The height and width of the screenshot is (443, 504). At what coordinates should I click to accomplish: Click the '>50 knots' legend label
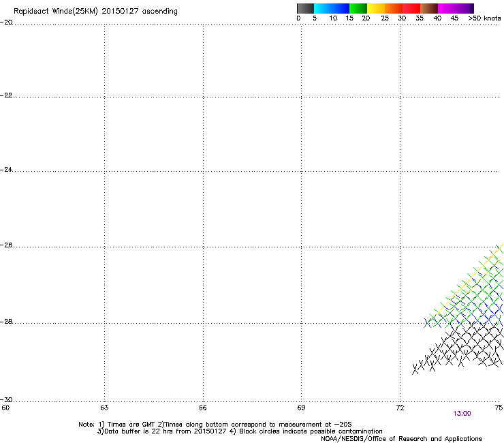484,18
